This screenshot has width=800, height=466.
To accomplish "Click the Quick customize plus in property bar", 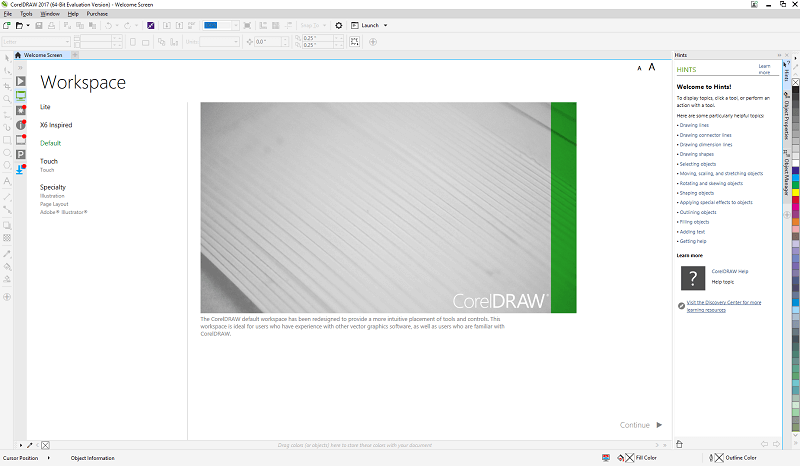I will point(373,42).
